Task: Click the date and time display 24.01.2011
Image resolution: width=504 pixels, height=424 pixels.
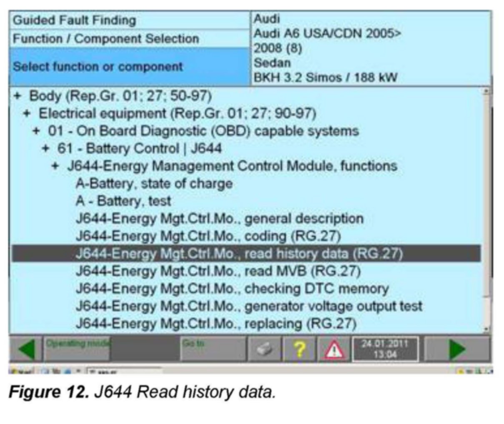Action: [x=385, y=349]
